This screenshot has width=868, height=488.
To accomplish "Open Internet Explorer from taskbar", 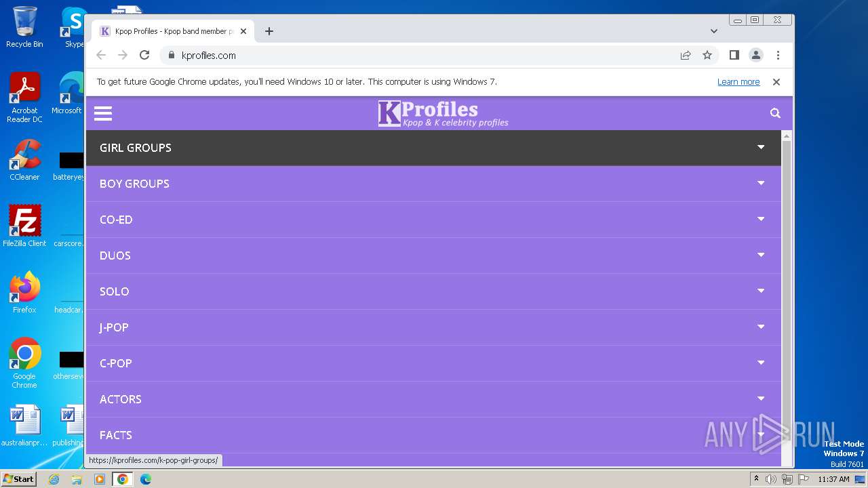I will pyautogui.click(x=54, y=479).
